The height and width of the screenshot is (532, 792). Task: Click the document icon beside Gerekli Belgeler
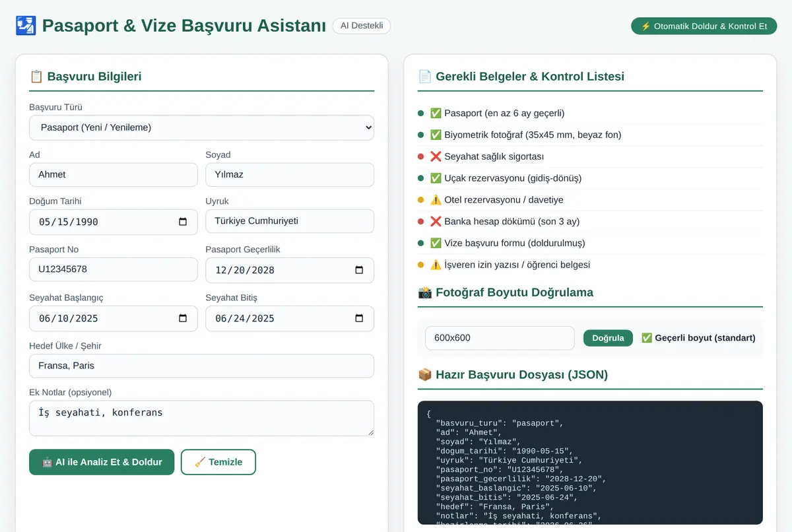[x=425, y=77]
